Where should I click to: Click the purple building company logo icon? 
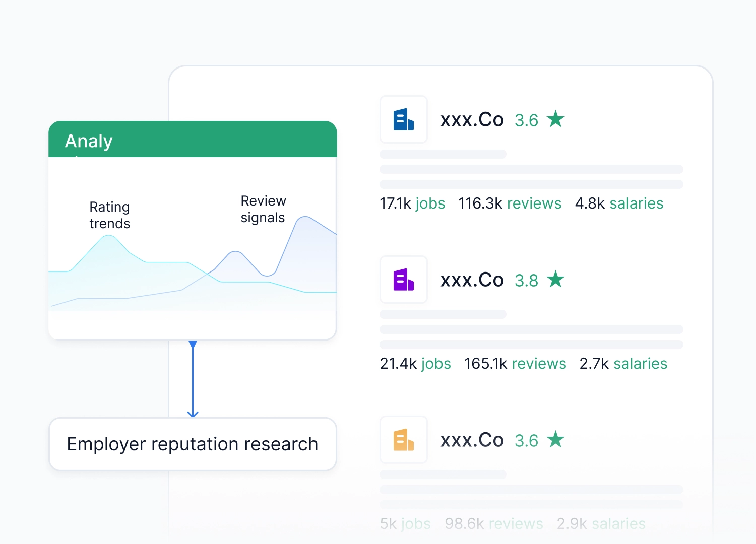pos(404,280)
